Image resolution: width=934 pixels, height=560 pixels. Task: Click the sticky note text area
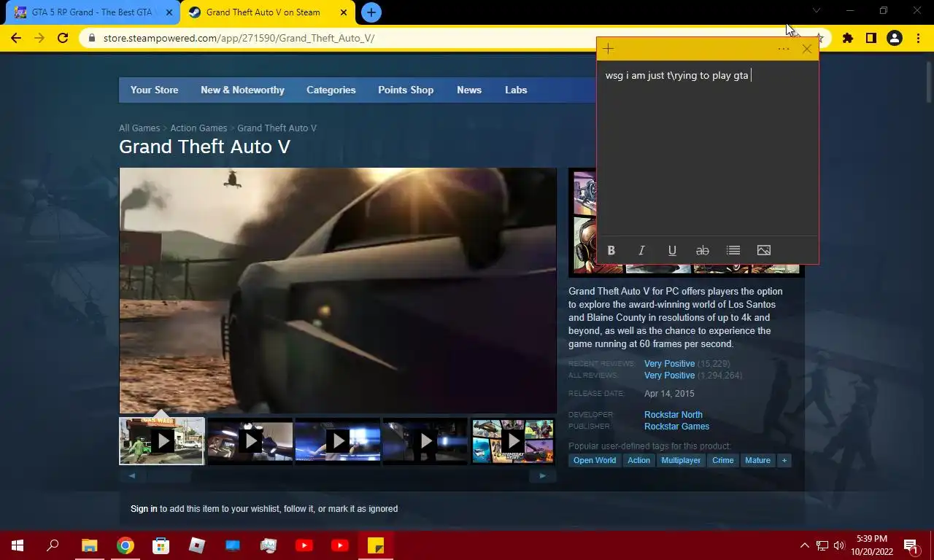707,148
